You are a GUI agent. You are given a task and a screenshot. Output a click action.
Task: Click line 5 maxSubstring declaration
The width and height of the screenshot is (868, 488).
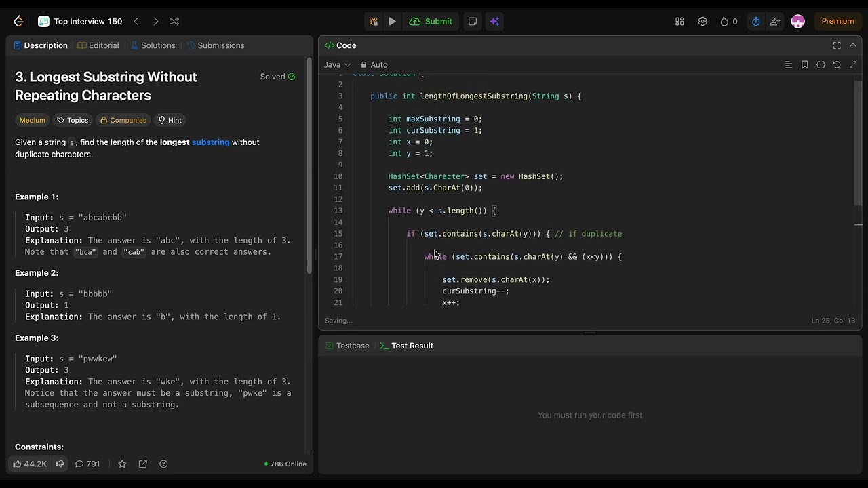tap(435, 119)
